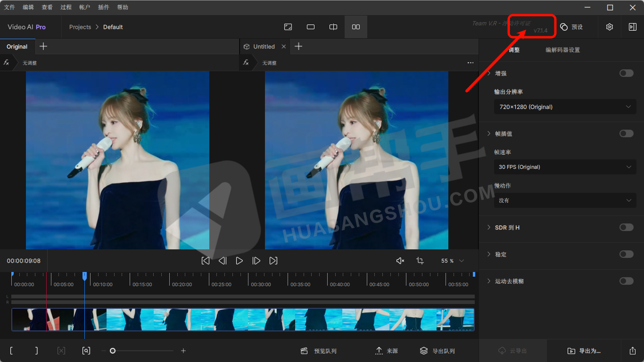
Task: Open the 输出分辨率 dropdown
Action: pyautogui.click(x=565, y=107)
